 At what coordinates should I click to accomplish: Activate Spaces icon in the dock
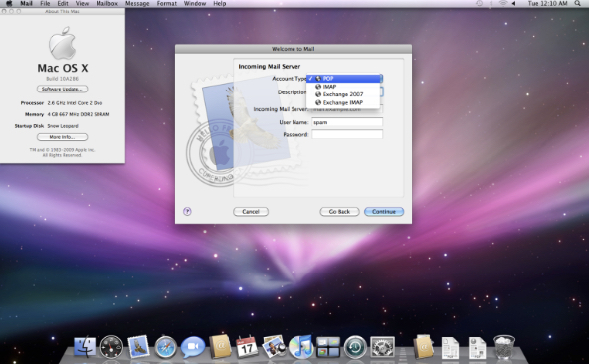(x=328, y=347)
